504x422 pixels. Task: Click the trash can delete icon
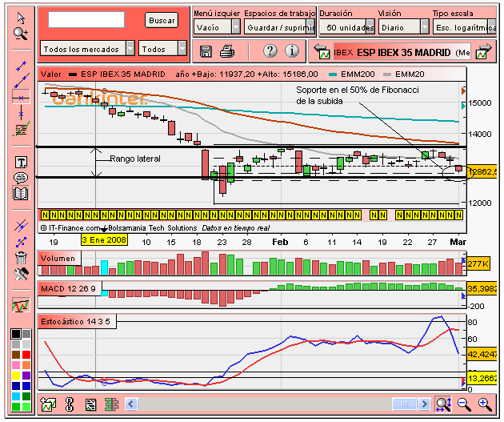(21, 258)
